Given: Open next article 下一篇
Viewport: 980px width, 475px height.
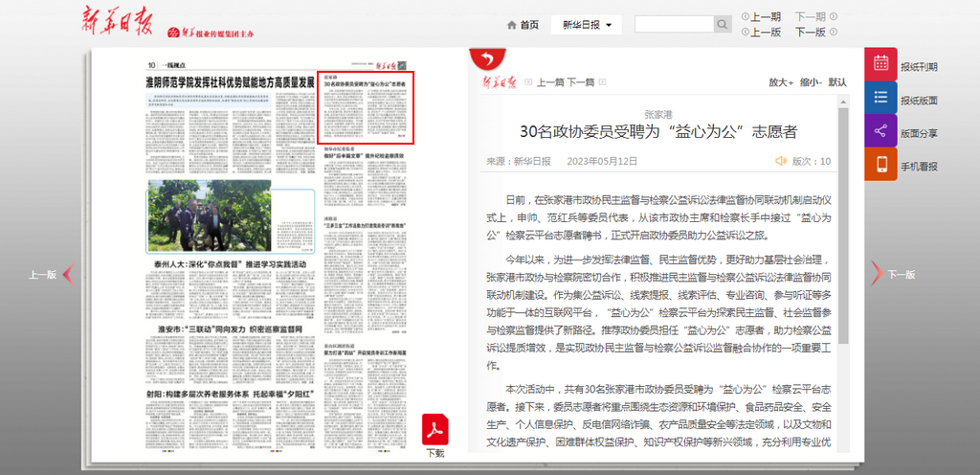Looking at the screenshot, I should click(x=581, y=82).
